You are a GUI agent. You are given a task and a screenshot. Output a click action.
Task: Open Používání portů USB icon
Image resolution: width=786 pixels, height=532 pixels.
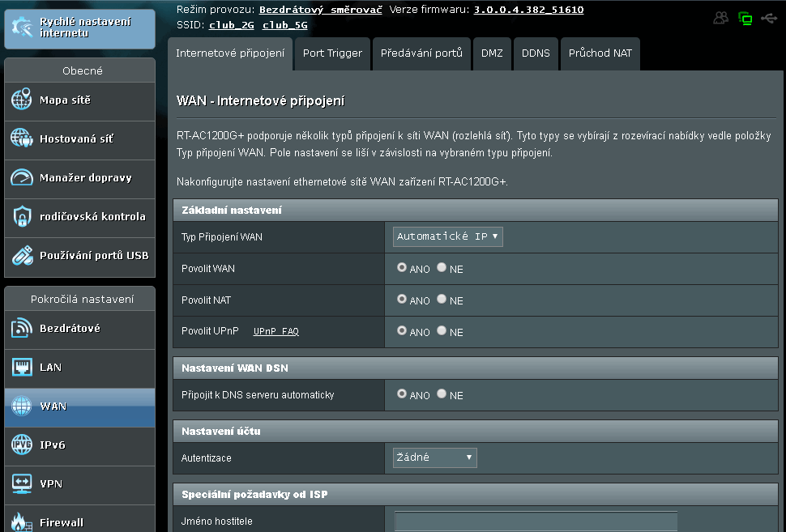pyautogui.click(x=21, y=255)
